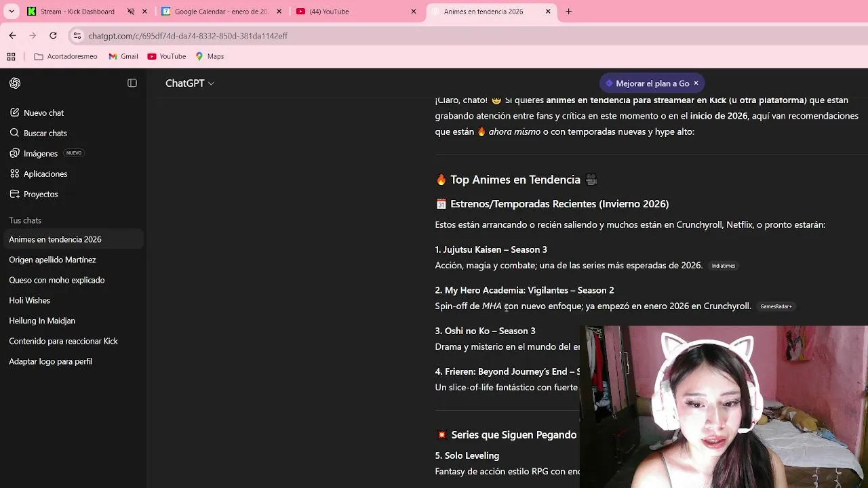Open chat Contenido para reaccionar Kick
868x488 pixels.
(72, 341)
